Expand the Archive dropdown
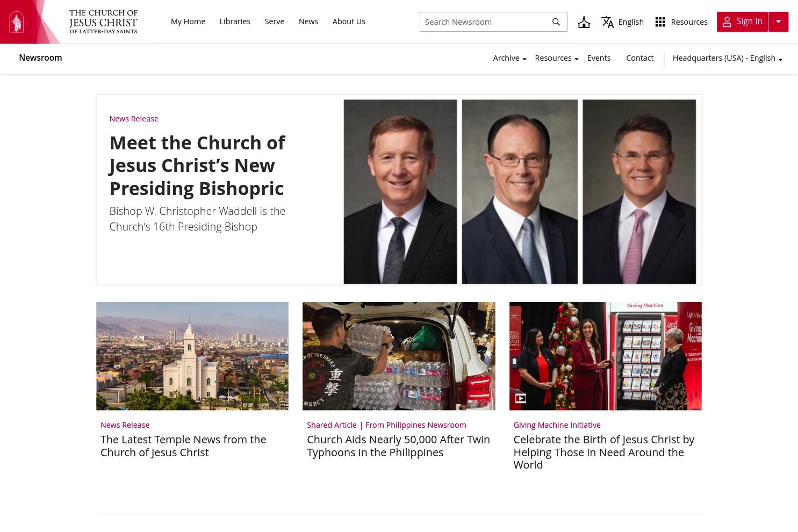Screen dimensions: 798x532 (x=509, y=58)
